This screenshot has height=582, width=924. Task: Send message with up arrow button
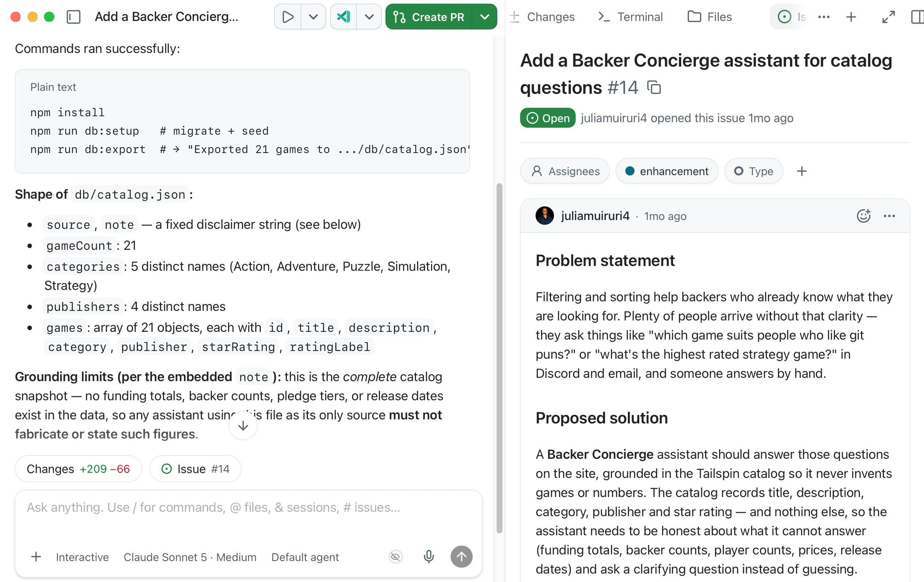click(x=461, y=557)
